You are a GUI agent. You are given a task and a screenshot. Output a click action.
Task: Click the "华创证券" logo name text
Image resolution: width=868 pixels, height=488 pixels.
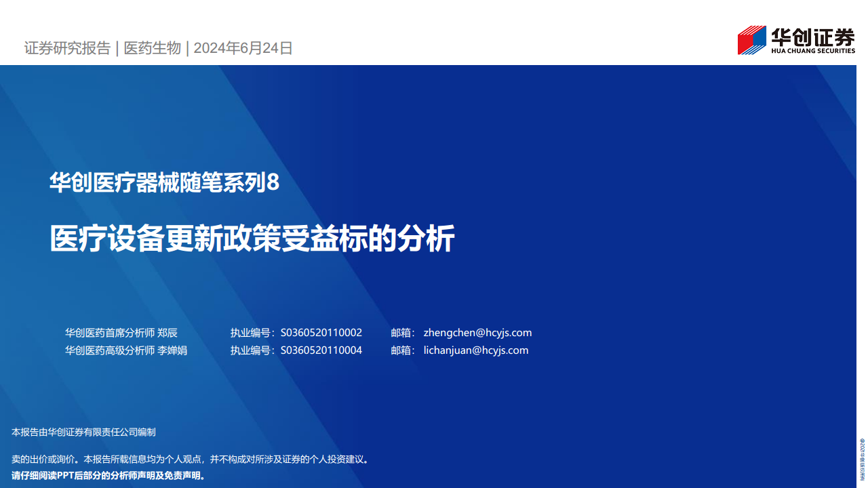pyautogui.click(x=813, y=36)
